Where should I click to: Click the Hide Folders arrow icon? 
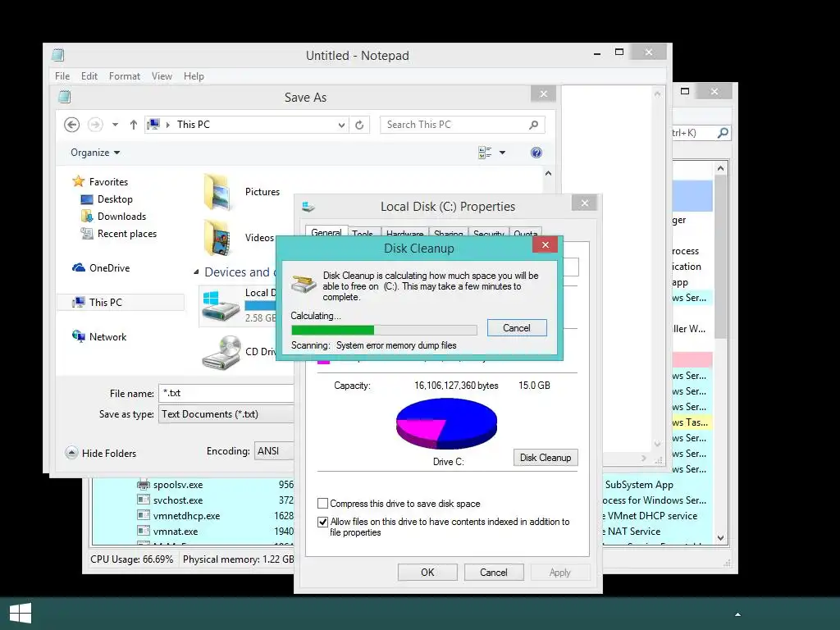(x=71, y=453)
